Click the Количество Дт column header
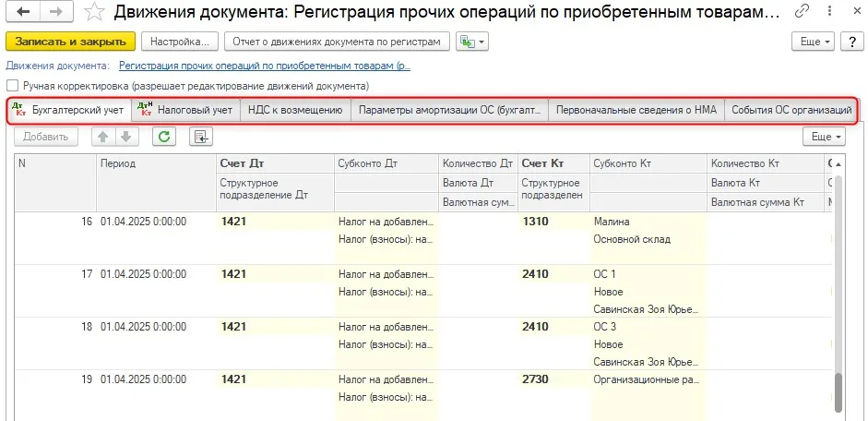This screenshot has height=421, width=868. tap(479, 163)
